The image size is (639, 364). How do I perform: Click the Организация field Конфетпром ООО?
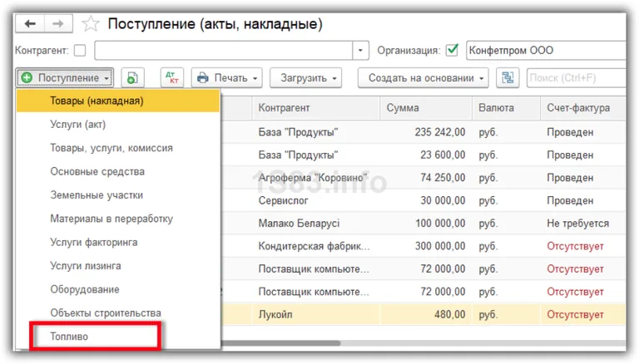(x=546, y=51)
